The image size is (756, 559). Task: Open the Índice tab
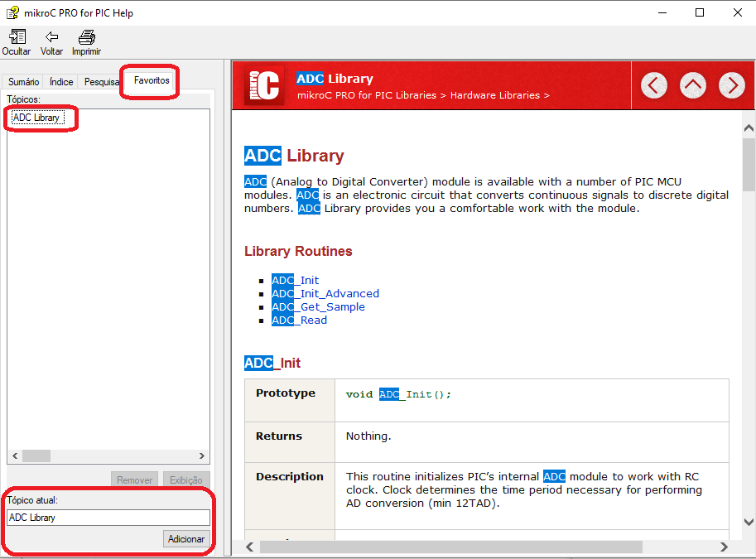click(x=61, y=82)
